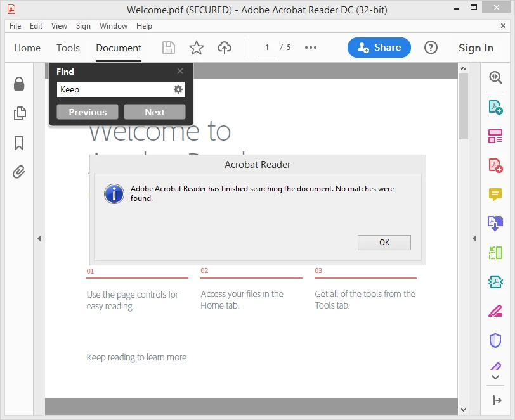Viewport: 515px width, 420px height.
Task: Click the vertical scrollbar thumb
Action: click(x=463, y=106)
